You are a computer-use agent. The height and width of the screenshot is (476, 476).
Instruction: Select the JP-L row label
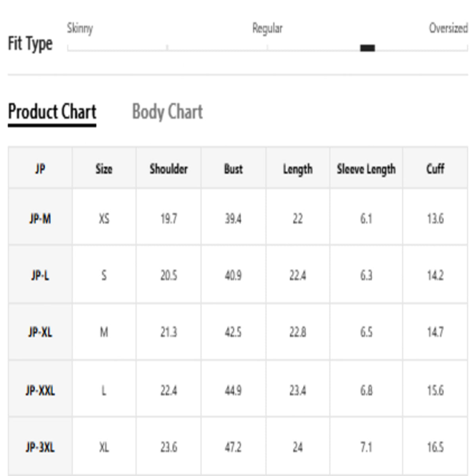pyautogui.click(x=40, y=275)
